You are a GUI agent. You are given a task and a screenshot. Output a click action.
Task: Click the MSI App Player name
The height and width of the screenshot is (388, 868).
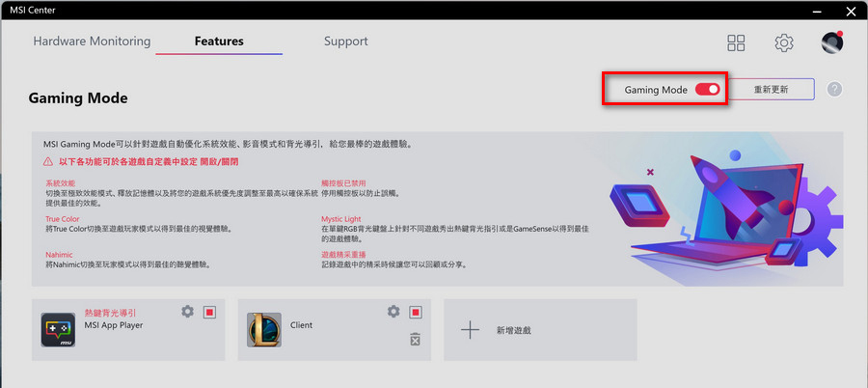click(x=114, y=325)
